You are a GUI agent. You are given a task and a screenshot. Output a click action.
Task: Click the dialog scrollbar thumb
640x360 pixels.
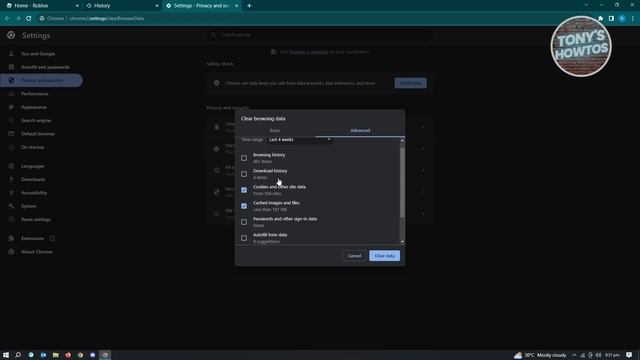click(x=402, y=182)
